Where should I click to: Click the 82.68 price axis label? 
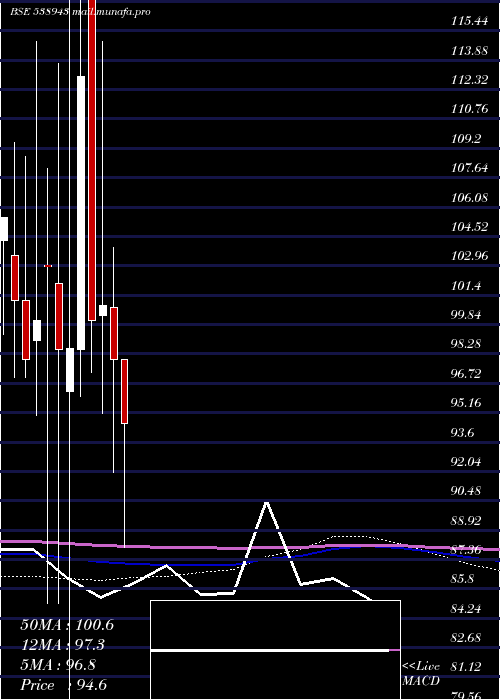[x=466, y=638]
